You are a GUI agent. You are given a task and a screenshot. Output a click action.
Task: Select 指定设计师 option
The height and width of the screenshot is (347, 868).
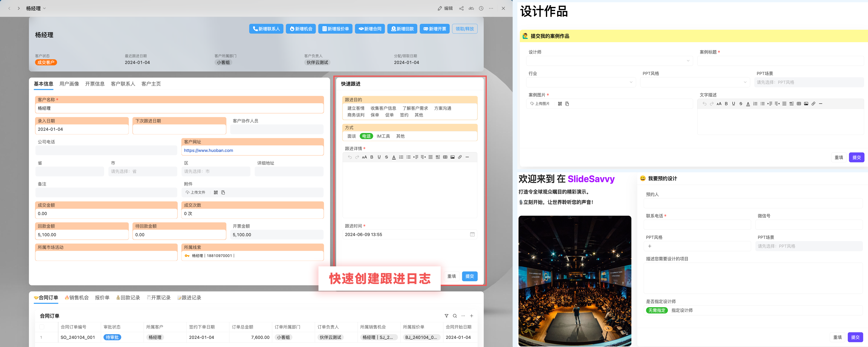(682, 310)
